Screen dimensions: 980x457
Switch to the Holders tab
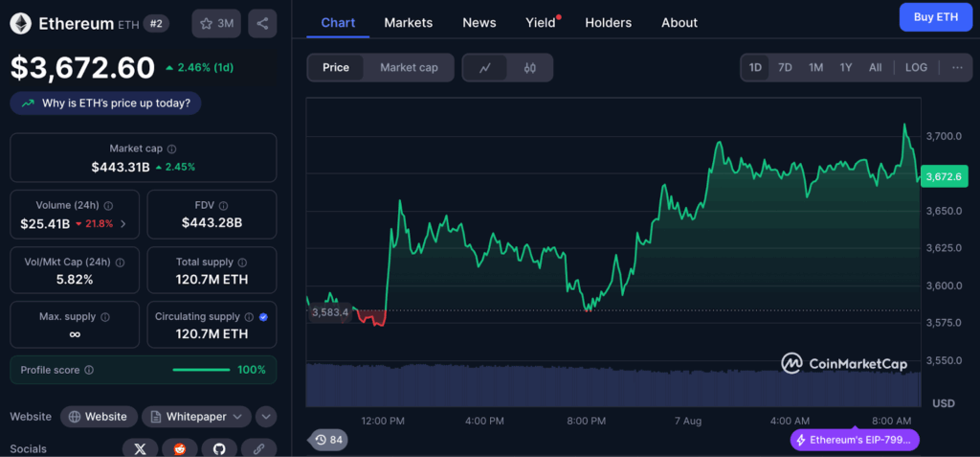(x=608, y=22)
